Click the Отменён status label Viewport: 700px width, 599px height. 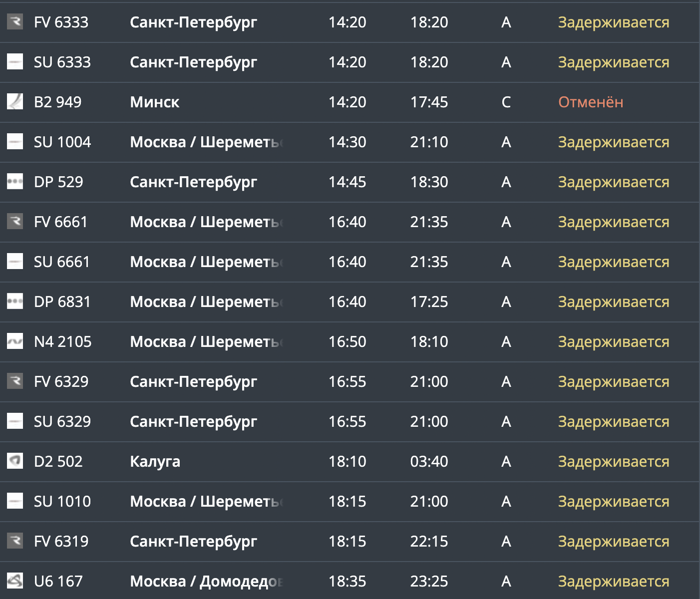tap(591, 102)
